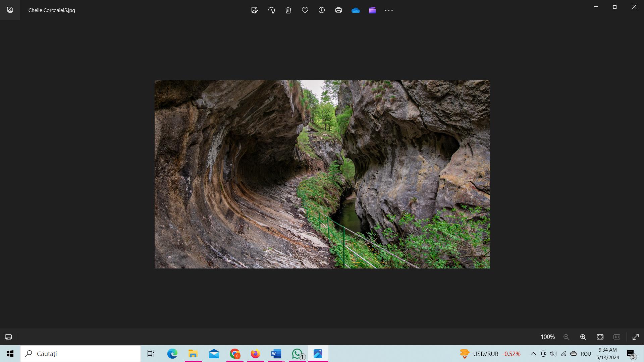Click the Photos gallery icon at top-left

click(10, 10)
